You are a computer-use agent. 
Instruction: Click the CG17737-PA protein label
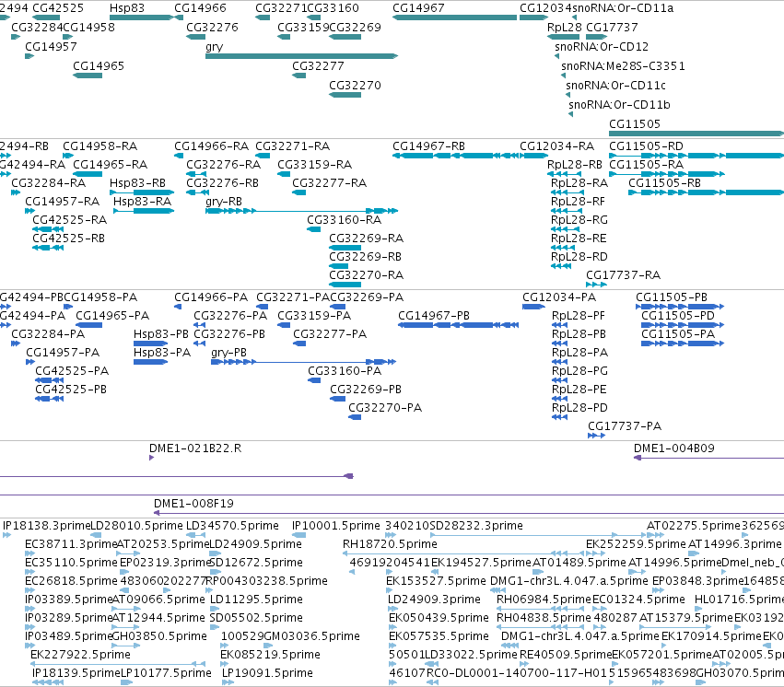point(625,426)
